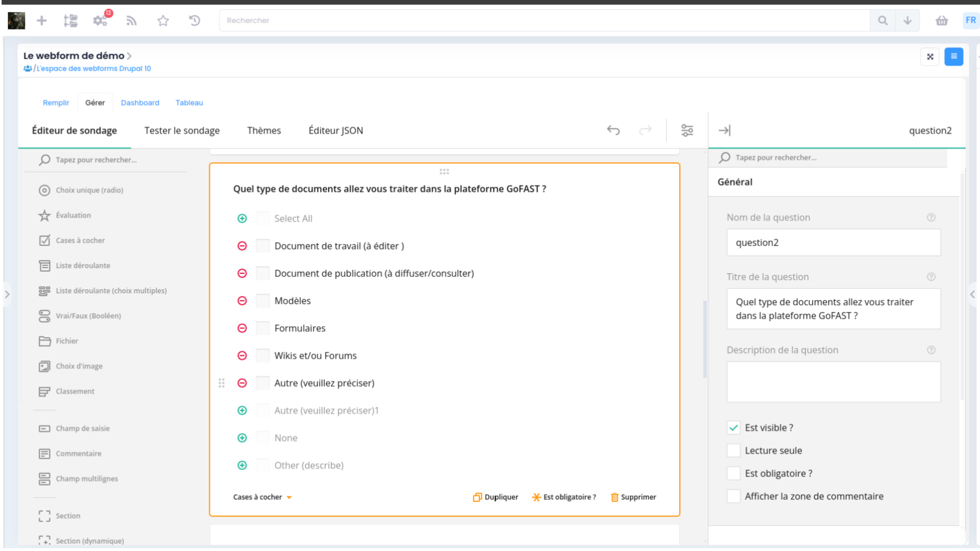Viewport: 980px width, 551px height.
Task: Switch to Tester le sondage tab
Action: point(182,130)
